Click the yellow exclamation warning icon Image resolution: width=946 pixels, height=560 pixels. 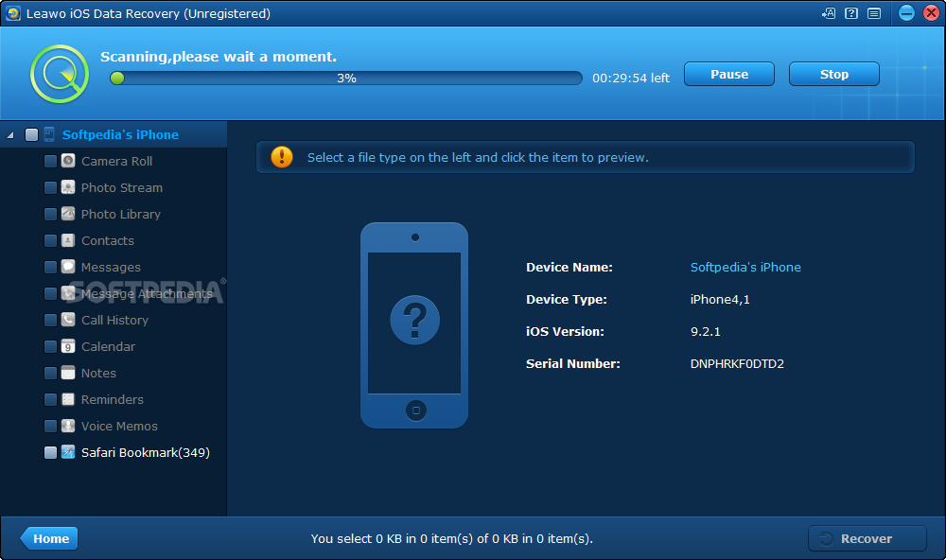pyautogui.click(x=282, y=157)
